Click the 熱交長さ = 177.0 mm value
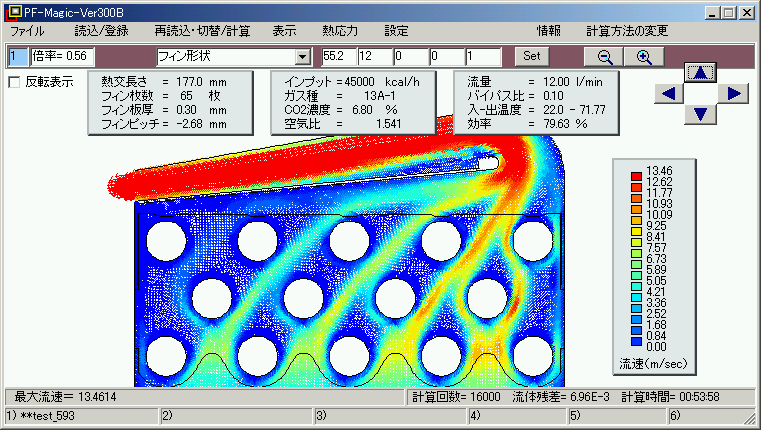 click(x=164, y=82)
